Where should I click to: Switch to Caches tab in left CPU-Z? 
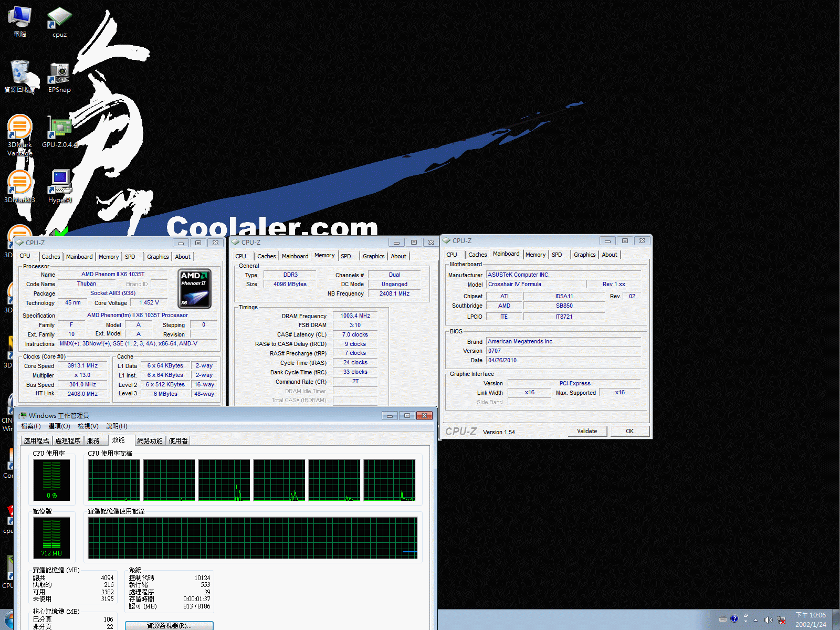51,257
